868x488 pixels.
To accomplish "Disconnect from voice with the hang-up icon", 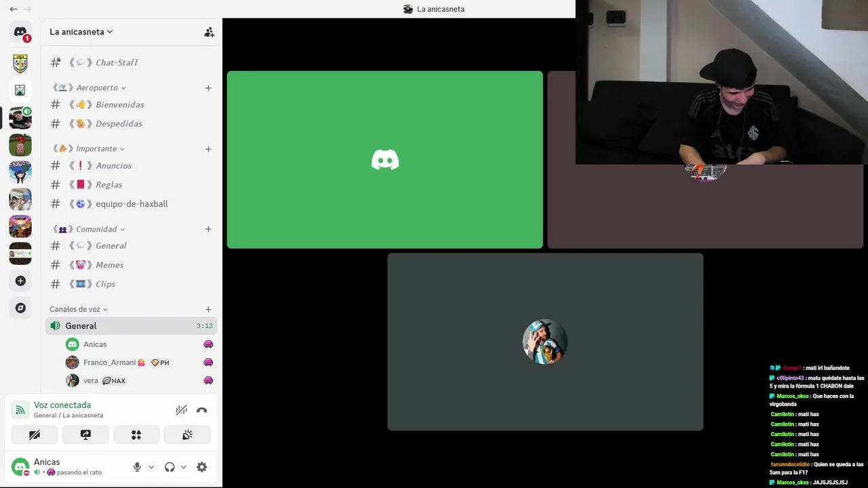I will click(201, 410).
